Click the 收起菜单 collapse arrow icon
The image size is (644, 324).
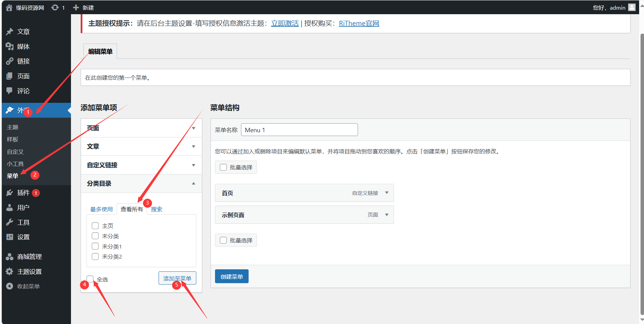[10, 286]
